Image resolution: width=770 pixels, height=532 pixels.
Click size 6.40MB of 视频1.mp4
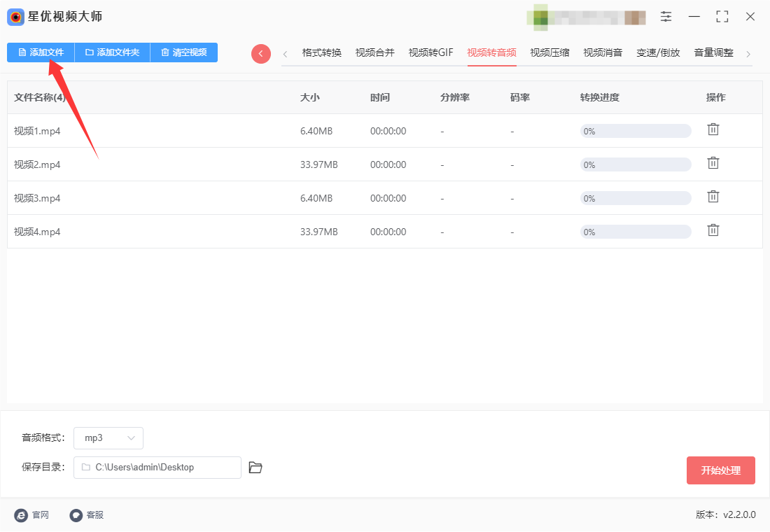point(316,131)
